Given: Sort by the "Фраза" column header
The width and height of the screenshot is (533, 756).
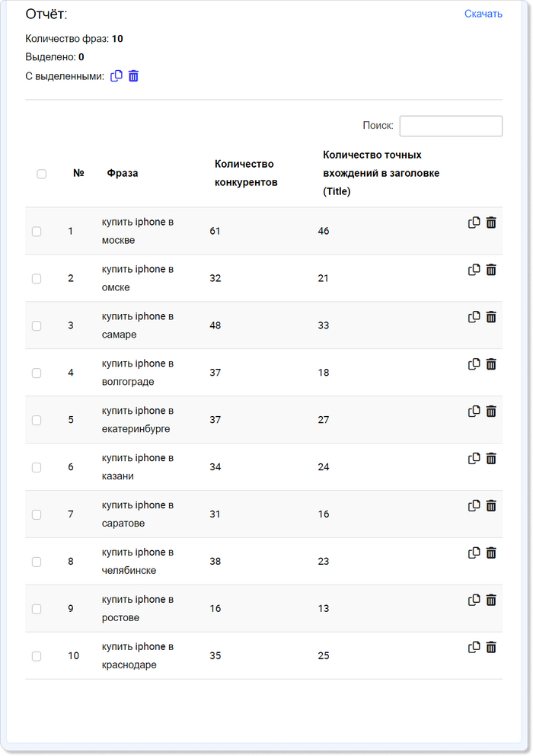Looking at the screenshot, I should coord(123,173).
